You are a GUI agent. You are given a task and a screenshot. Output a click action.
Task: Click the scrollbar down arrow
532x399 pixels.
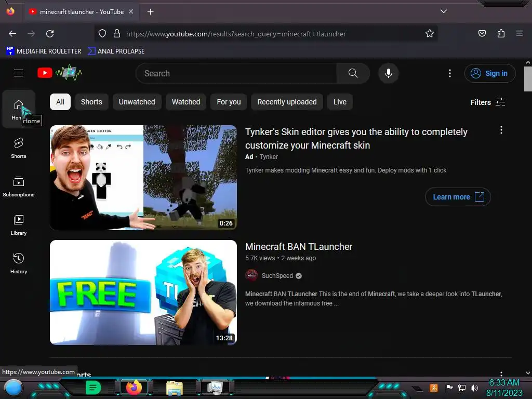[x=528, y=373]
